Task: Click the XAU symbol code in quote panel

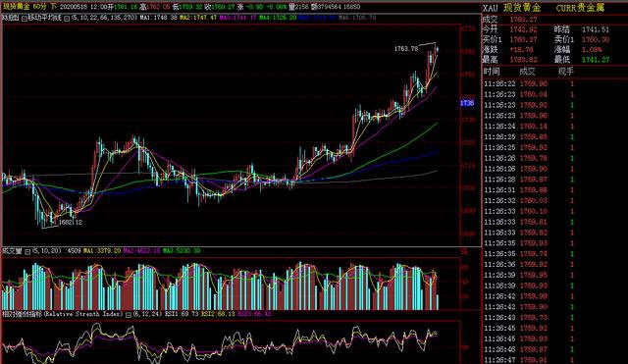Action: click(491, 8)
